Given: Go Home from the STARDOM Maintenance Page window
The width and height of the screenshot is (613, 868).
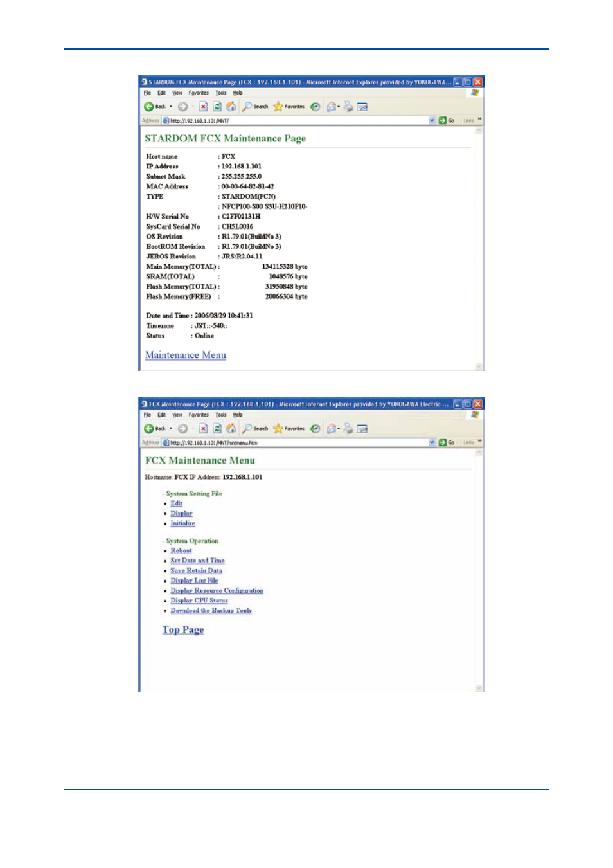Looking at the screenshot, I should coord(231,107).
